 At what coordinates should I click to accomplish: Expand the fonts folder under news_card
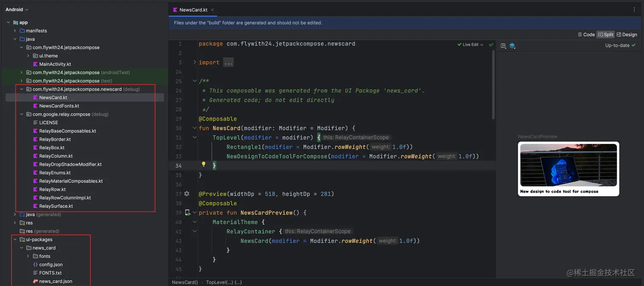28,256
